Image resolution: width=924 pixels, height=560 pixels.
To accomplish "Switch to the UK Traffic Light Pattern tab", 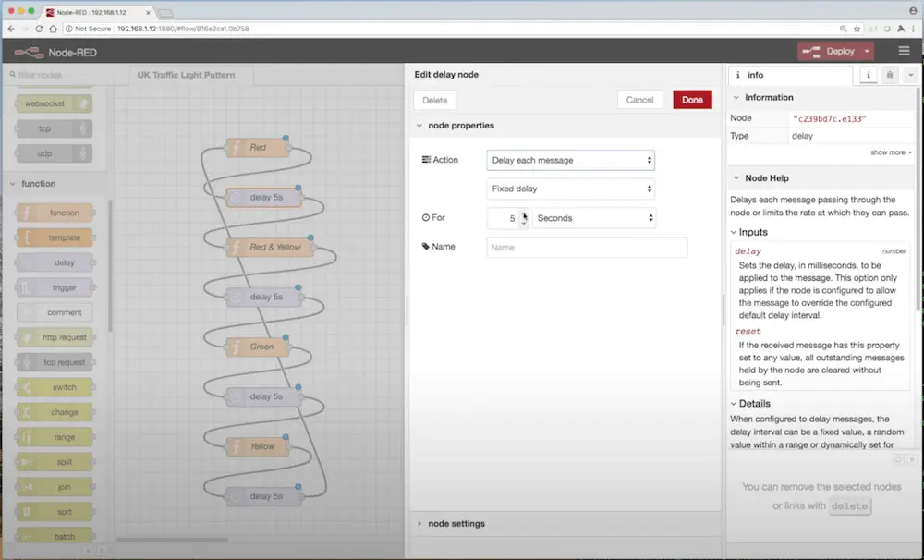I will tap(186, 75).
